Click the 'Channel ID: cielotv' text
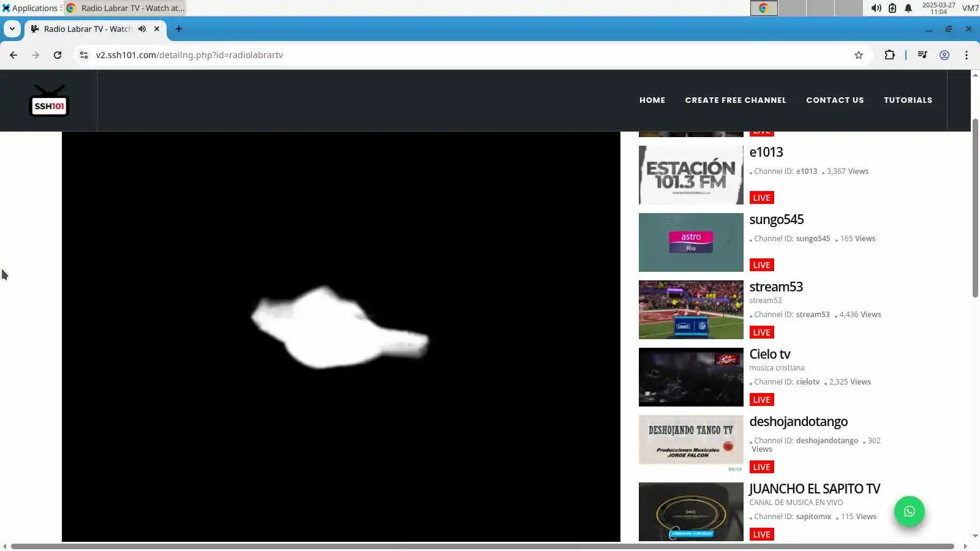Image resolution: width=980 pixels, height=551 pixels. 786,382
